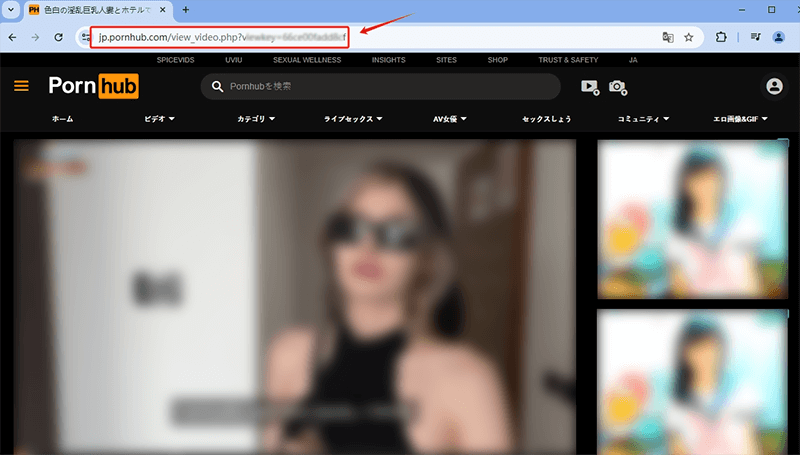Focus the Pornhubを検索 search field
The height and width of the screenshot is (455, 800).
click(x=380, y=87)
